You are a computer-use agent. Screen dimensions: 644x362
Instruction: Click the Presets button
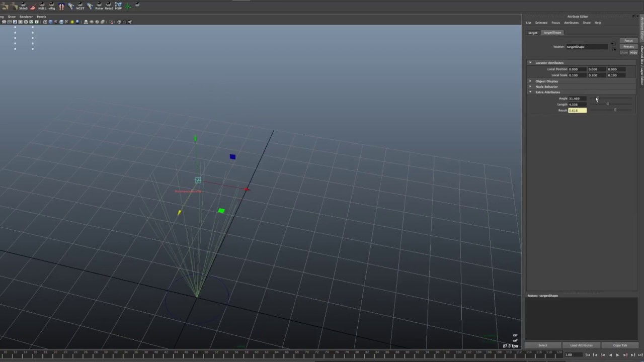pyautogui.click(x=629, y=47)
